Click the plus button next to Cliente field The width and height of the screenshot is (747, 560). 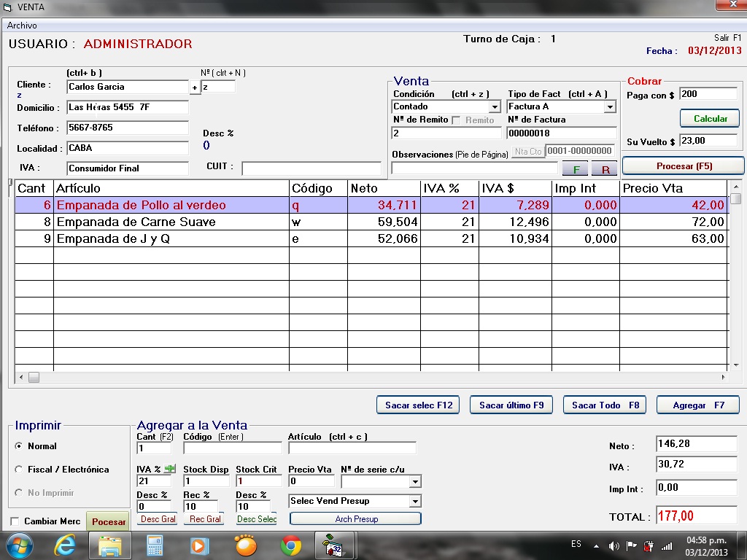[194, 87]
